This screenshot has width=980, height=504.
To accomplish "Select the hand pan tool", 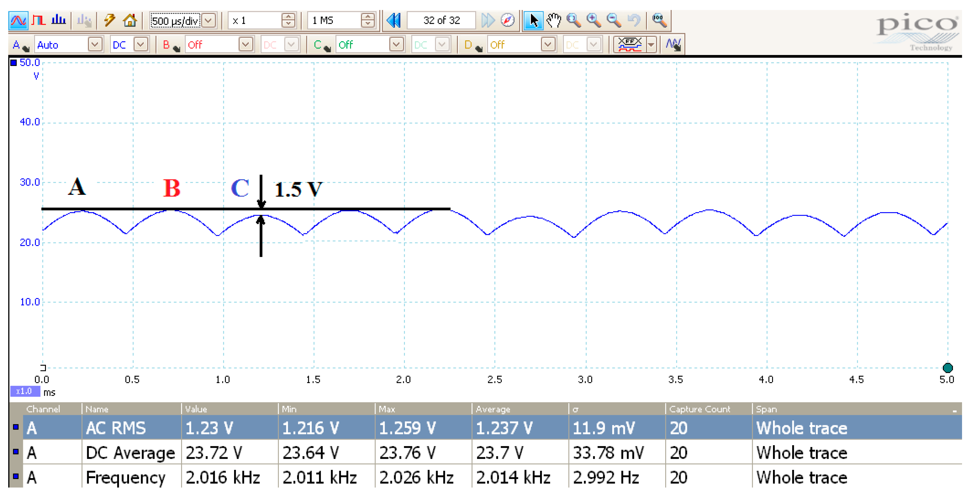I will pyautogui.click(x=554, y=20).
